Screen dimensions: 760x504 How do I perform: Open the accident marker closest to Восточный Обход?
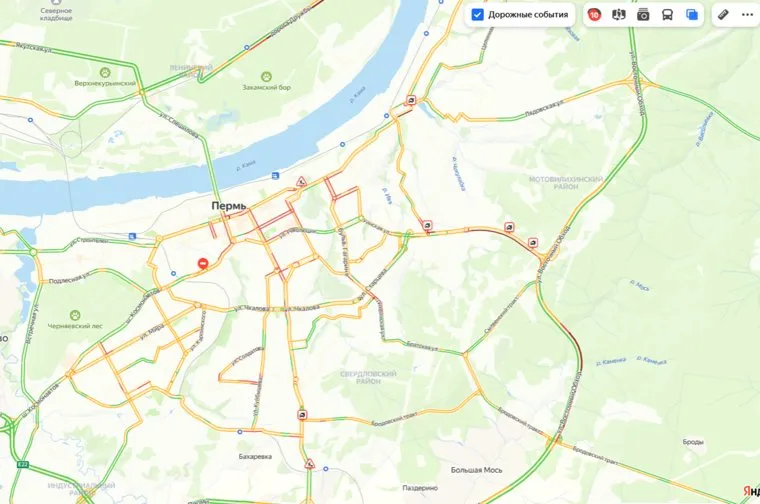(533, 243)
